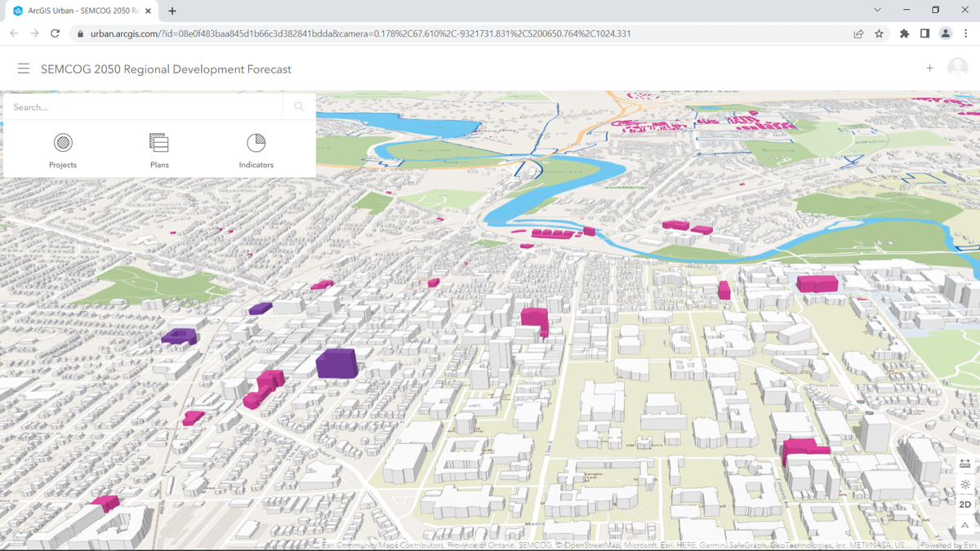Open a new browser tab
Image resolution: width=980 pixels, height=551 pixels.
click(172, 11)
